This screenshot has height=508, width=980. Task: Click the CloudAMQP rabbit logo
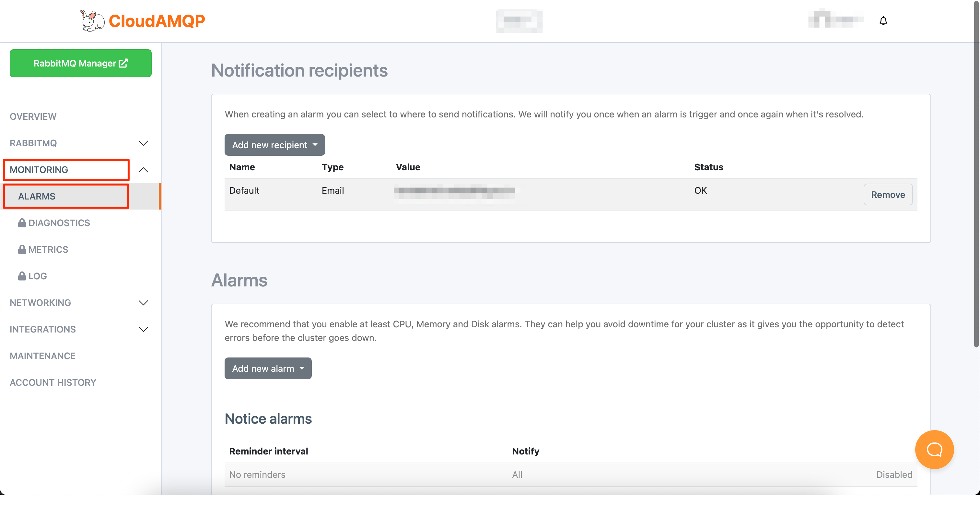click(92, 20)
